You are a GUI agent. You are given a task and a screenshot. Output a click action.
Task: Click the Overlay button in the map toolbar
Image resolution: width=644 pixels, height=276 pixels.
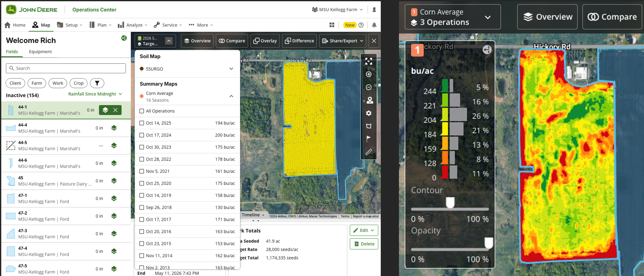pyautogui.click(x=265, y=41)
